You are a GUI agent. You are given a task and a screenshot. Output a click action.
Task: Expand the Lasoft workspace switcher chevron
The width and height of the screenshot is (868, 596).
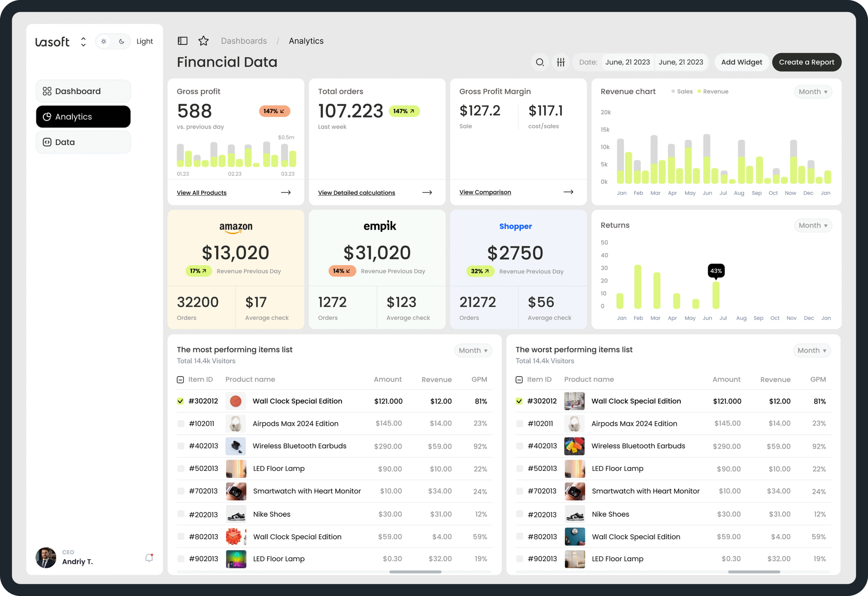tap(83, 41)
